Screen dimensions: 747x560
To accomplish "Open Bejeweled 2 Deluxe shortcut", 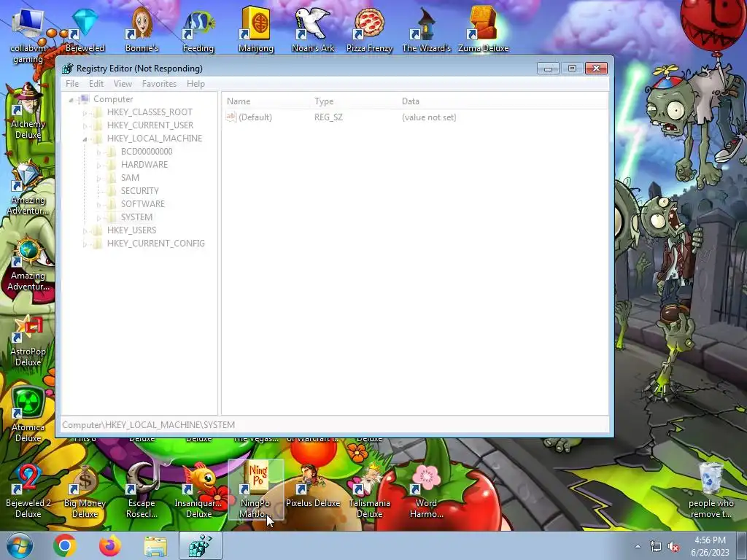I will click(28, 491).
